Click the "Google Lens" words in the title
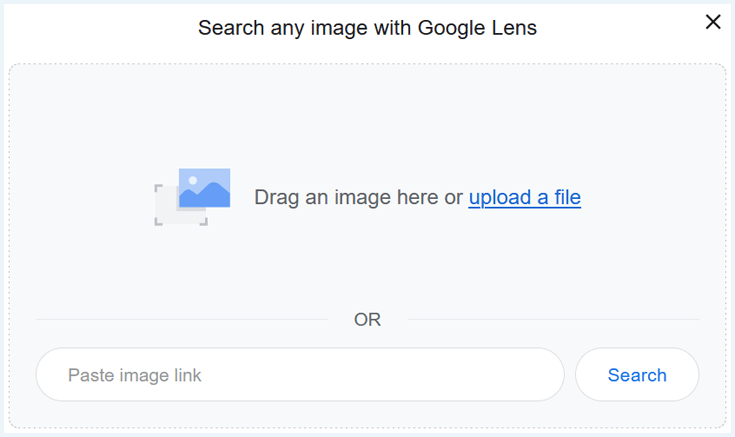 pyautogui.click(x=477, y=28)
